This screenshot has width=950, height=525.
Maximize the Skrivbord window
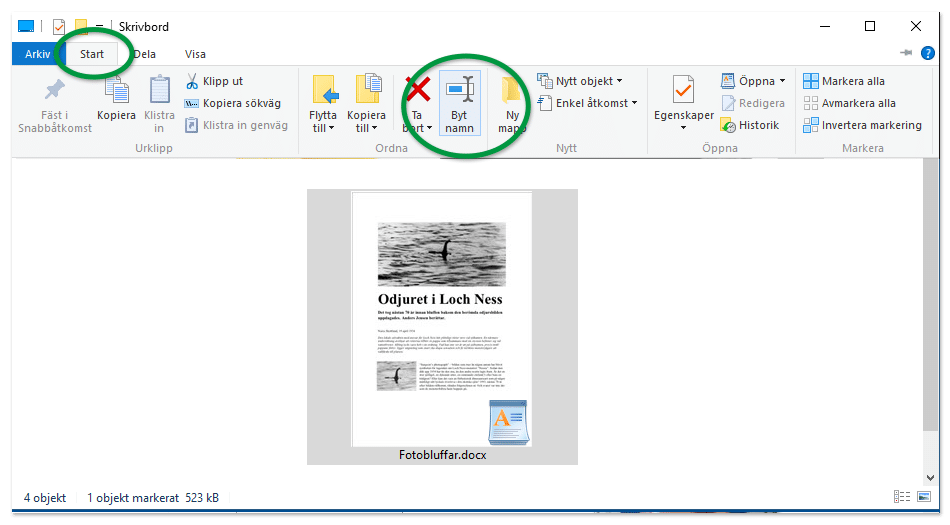(x=870, y=26)
